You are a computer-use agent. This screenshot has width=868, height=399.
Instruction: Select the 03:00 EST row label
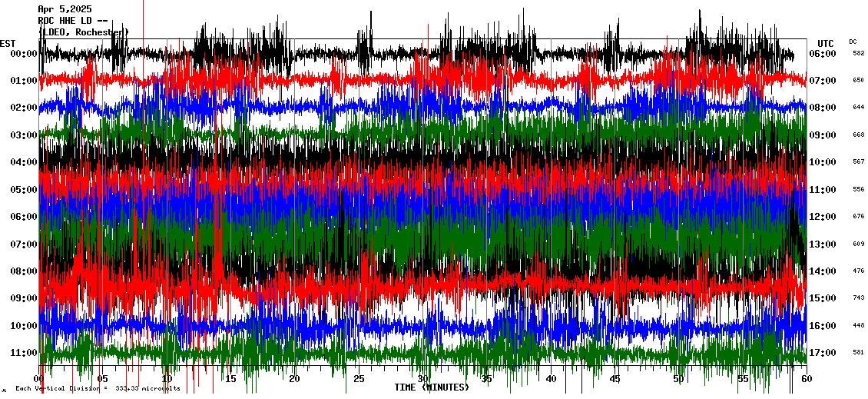tap(24, 135)
